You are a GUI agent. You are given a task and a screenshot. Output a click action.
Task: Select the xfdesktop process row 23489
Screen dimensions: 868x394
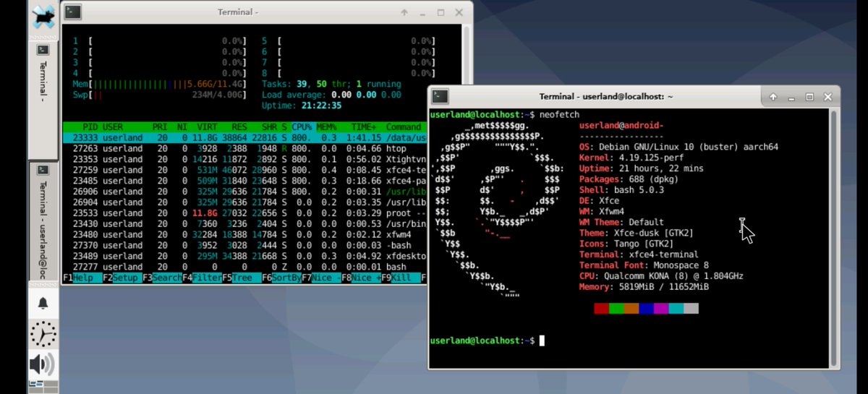(245, 256)
